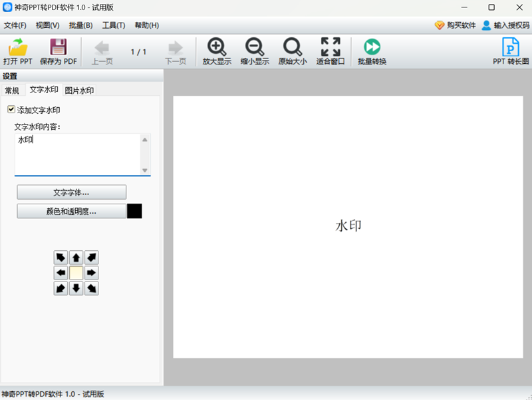The height and width of the screenshot is (400, 532).
Task: Click the status bar text 神奇PPT转PDF软件 1.0 - 试用版
Action: (x=53, y=394)
